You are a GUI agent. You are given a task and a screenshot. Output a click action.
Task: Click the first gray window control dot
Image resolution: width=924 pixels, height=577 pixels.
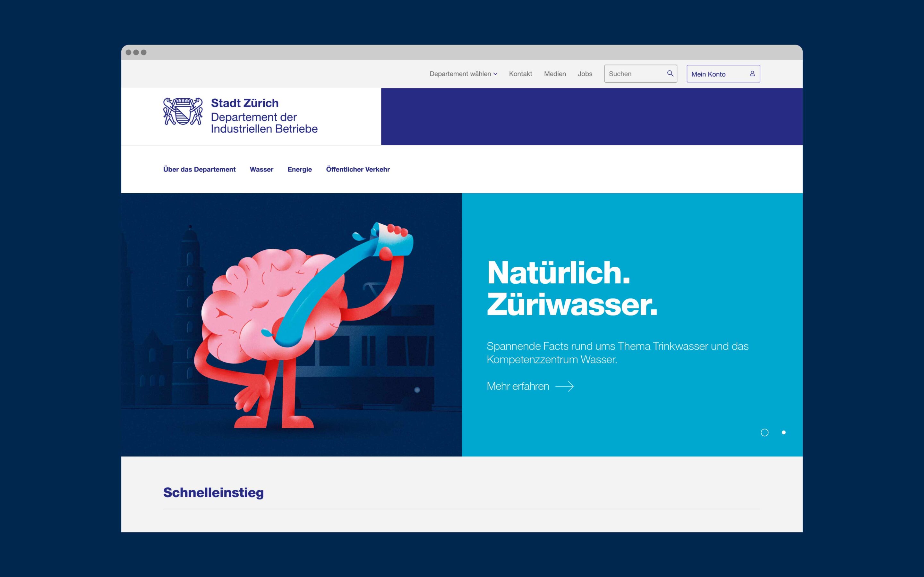tap(129, 52)
